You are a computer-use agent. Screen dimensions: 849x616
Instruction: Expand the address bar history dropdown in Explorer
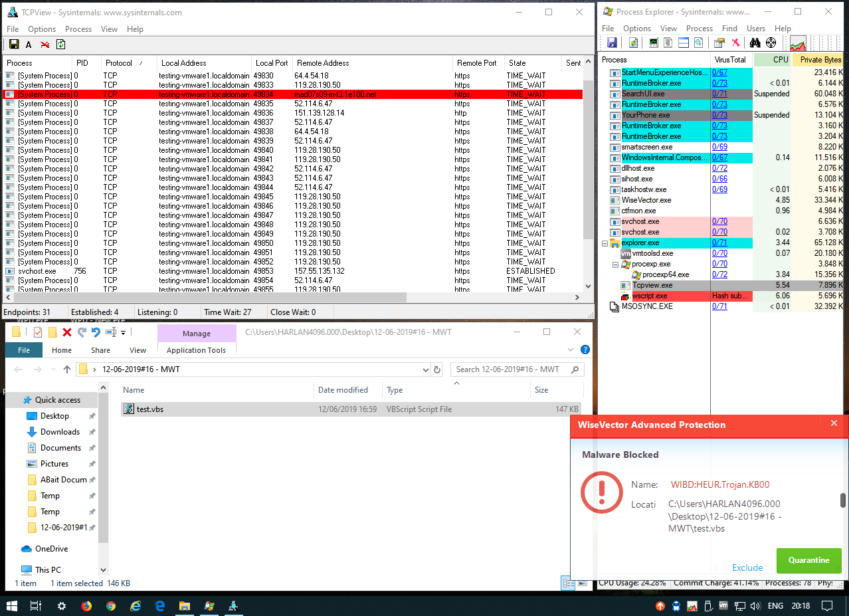[x=426, y=369]
